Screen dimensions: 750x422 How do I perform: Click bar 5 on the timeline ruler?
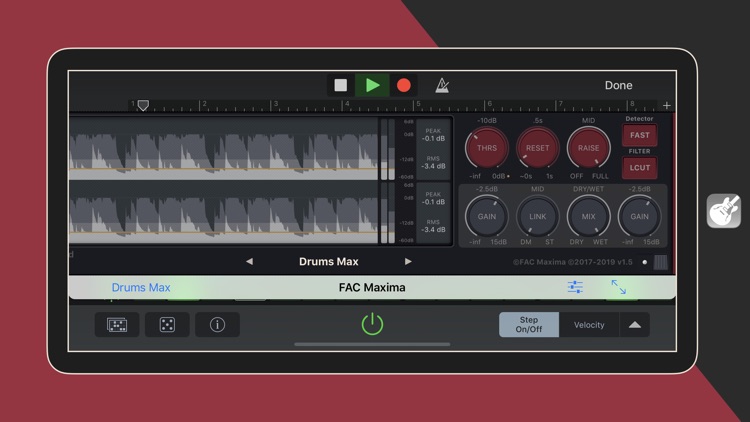click(418, 104)
